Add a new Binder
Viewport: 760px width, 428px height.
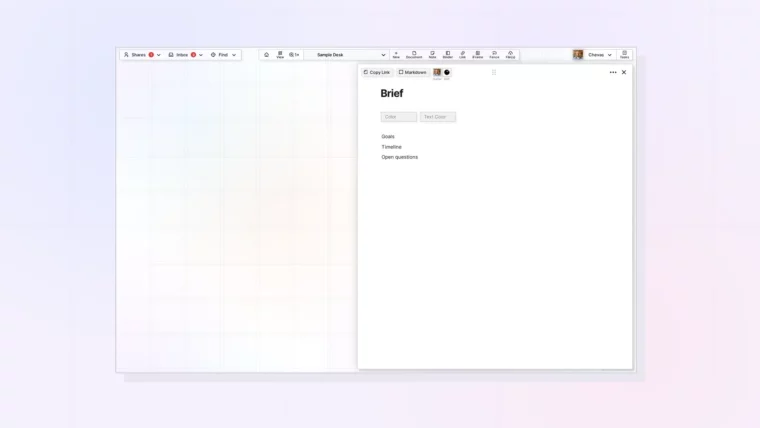447,55
